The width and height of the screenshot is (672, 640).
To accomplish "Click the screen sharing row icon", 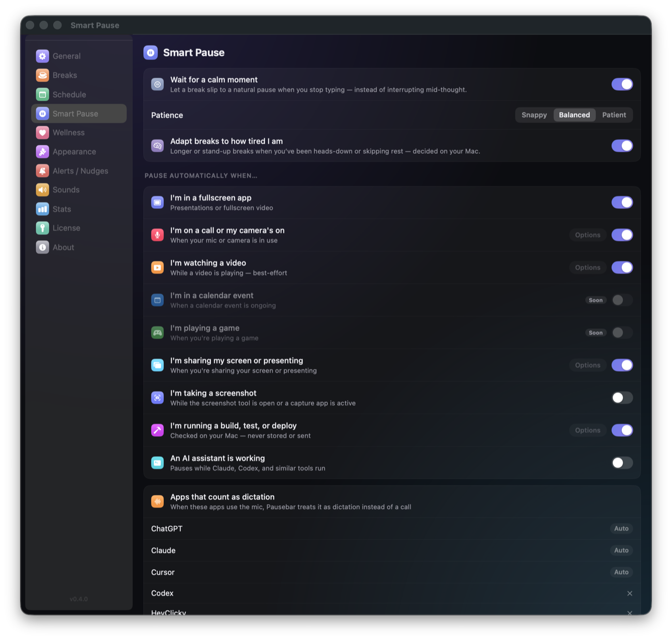I will click(158, 365).
